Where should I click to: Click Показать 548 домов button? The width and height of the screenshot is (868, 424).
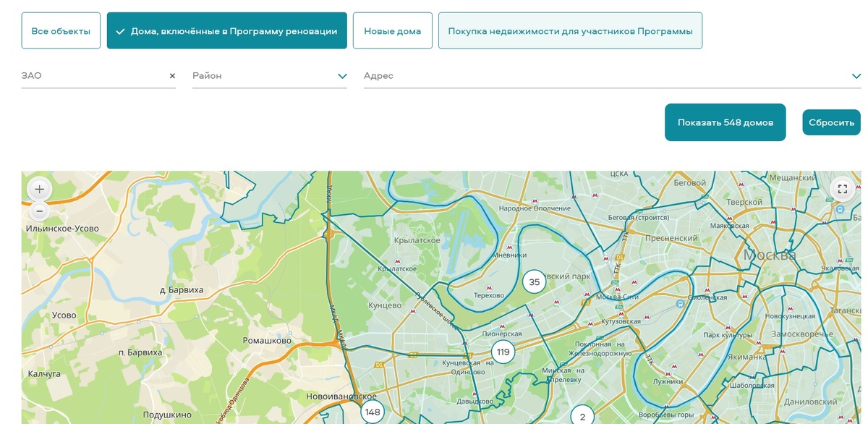click(725, 122)
